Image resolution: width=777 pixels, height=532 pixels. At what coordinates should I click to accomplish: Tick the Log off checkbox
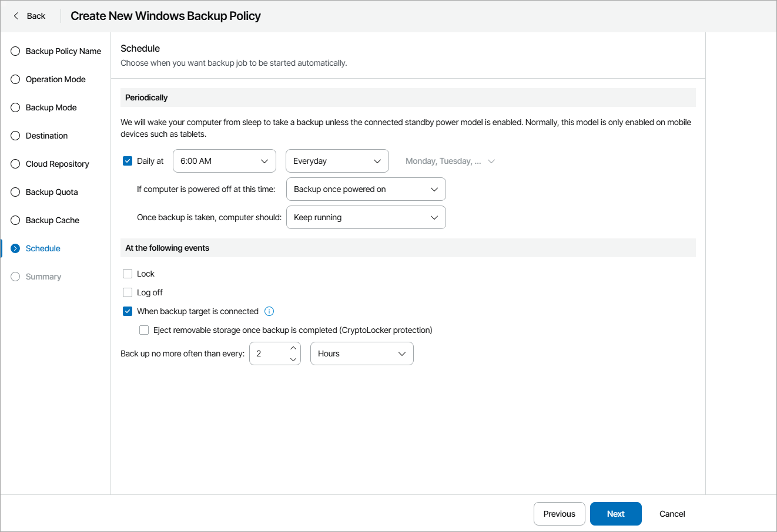(x=128, y=292)
